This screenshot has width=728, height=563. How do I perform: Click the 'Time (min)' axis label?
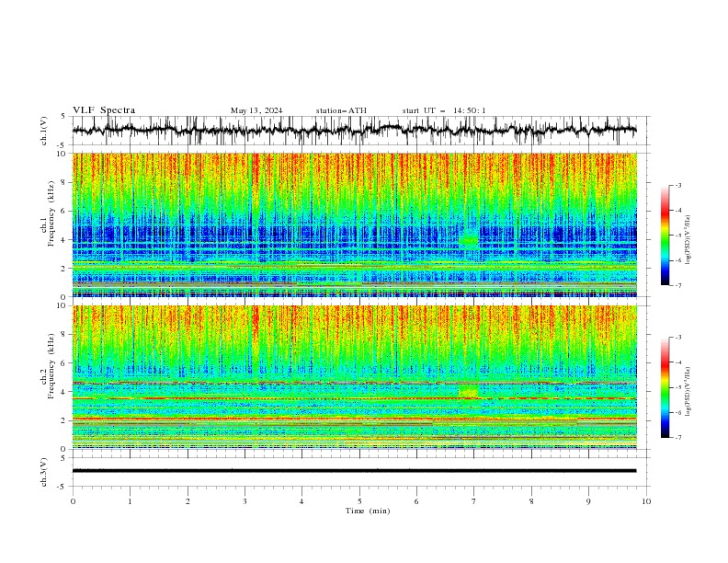coord(368,511)
